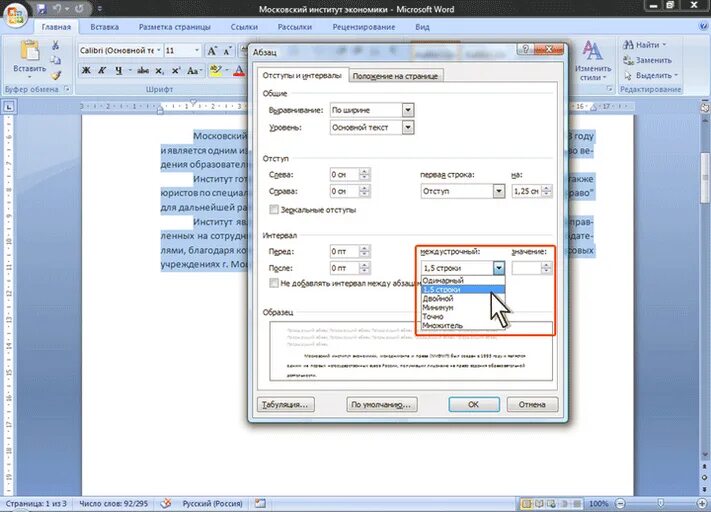Click the Слева indent input field
This screenshot has height=512, width=711.
345,175
